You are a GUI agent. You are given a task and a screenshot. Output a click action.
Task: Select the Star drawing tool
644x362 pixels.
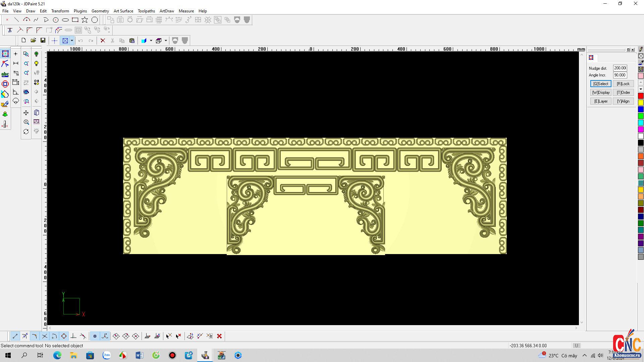click(x=85, y=20)
